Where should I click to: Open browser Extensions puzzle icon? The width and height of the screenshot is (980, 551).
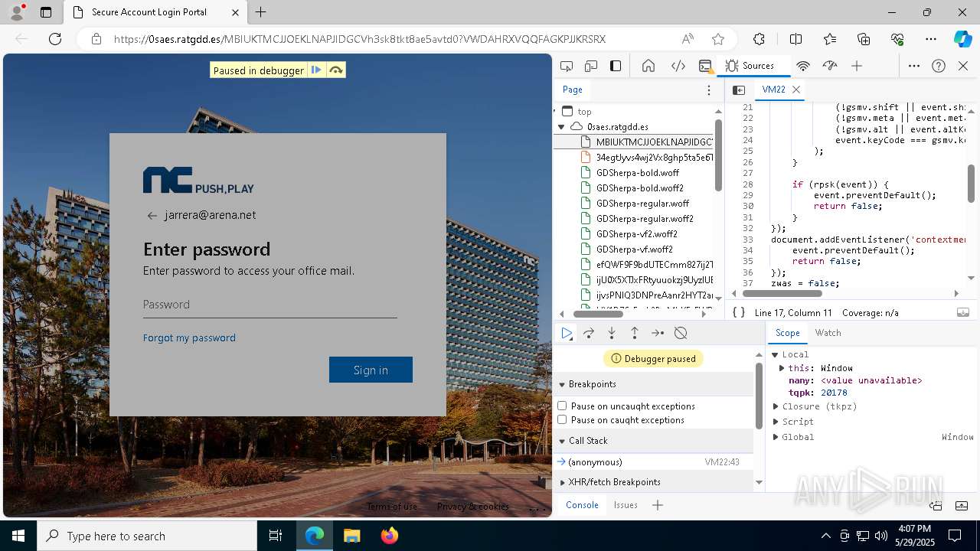click(759, 39)
